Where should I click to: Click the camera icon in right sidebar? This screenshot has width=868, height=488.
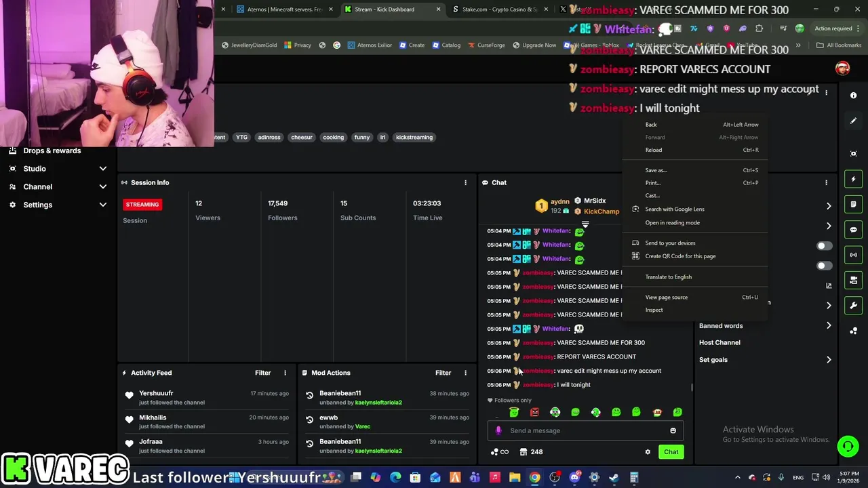(x=853, y=280)
